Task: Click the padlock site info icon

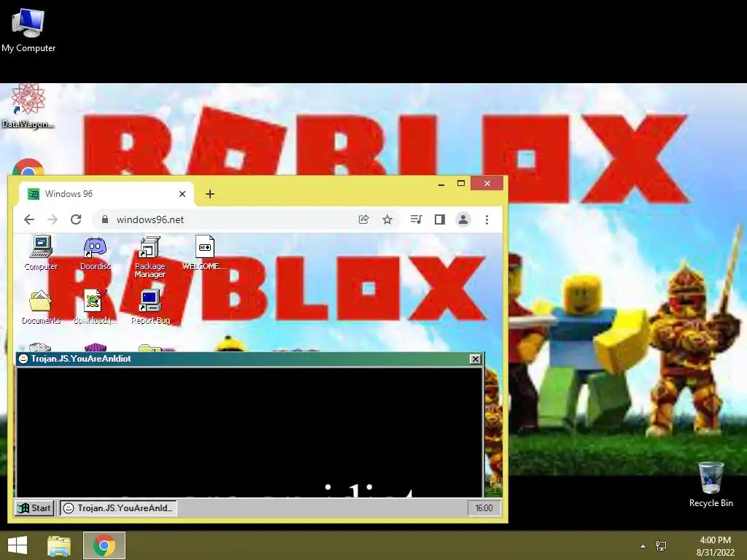Action: coord(105,219)
